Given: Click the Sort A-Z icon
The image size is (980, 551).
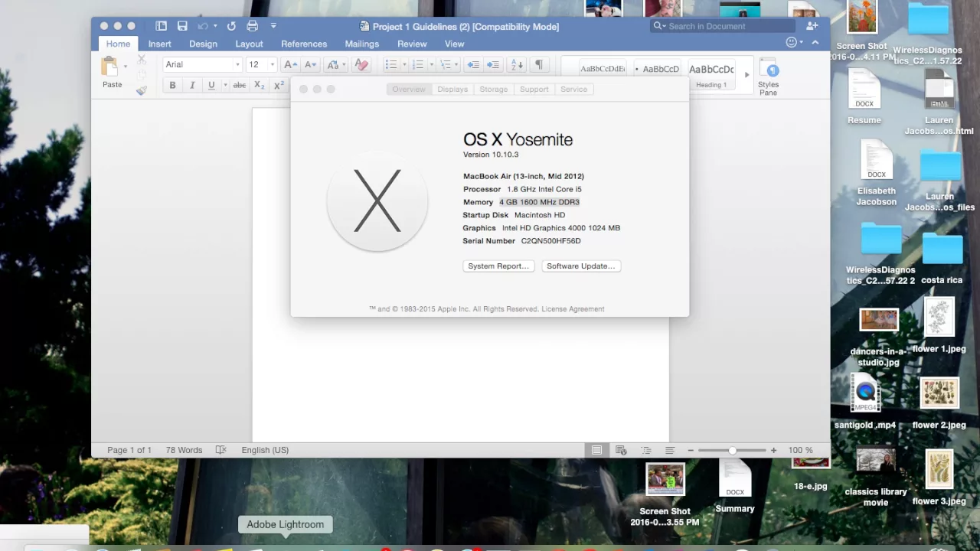Looking at the screenshot, I should [517, 65].
